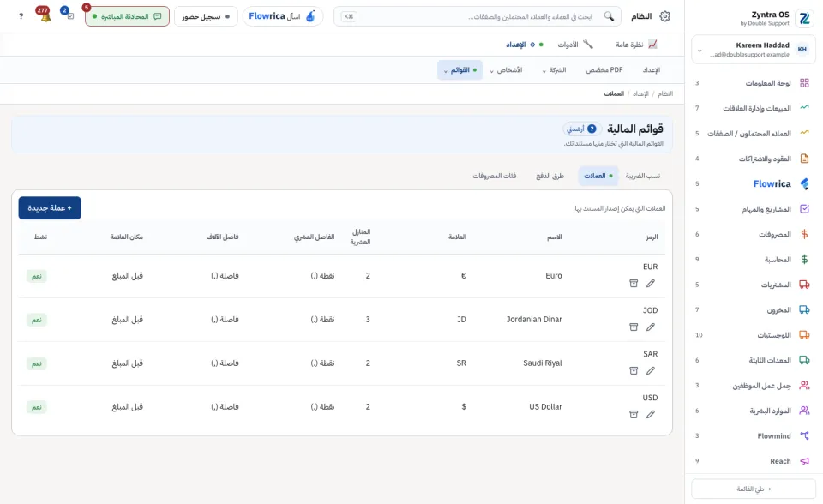
Task: Click the Zyntra OS logo
Action: point(804,18)
